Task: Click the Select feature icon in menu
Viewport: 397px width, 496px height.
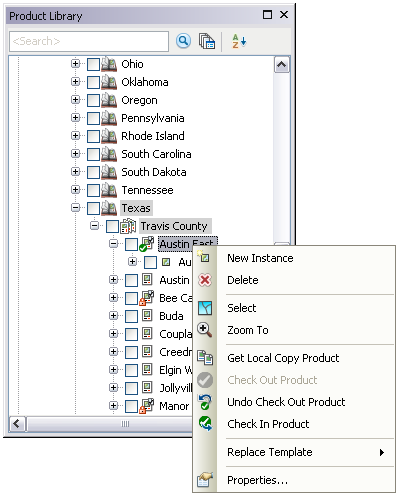Action: [x=205, y=308]
